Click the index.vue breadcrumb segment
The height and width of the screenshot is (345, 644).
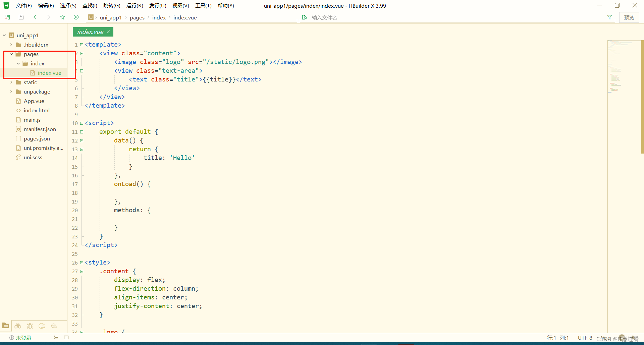point(185,17)
